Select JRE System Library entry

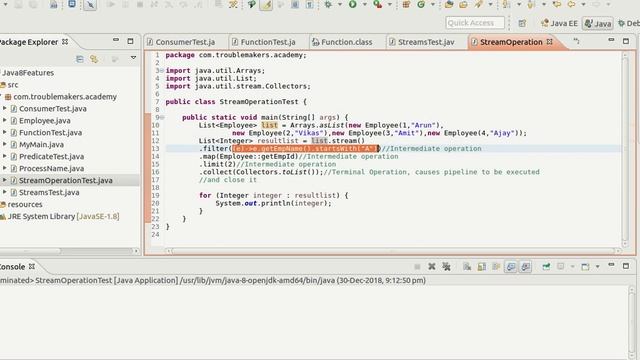tap(63, 216)
